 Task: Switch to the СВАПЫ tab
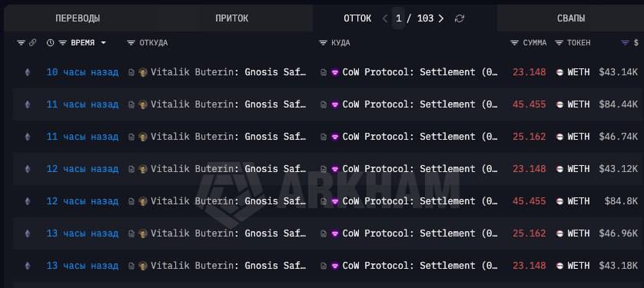[571, 18]
